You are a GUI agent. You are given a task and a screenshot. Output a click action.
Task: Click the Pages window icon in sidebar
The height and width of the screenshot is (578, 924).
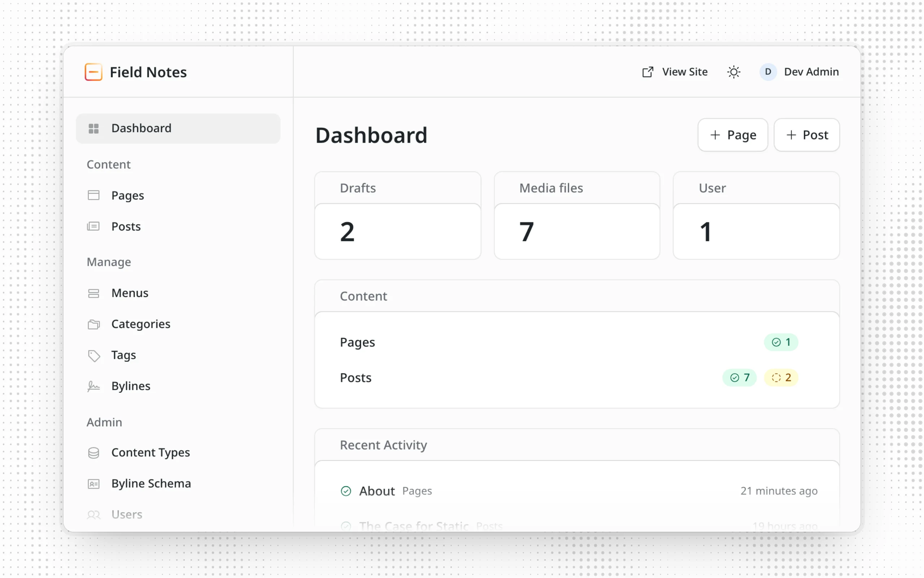click(x=93, y=195)
